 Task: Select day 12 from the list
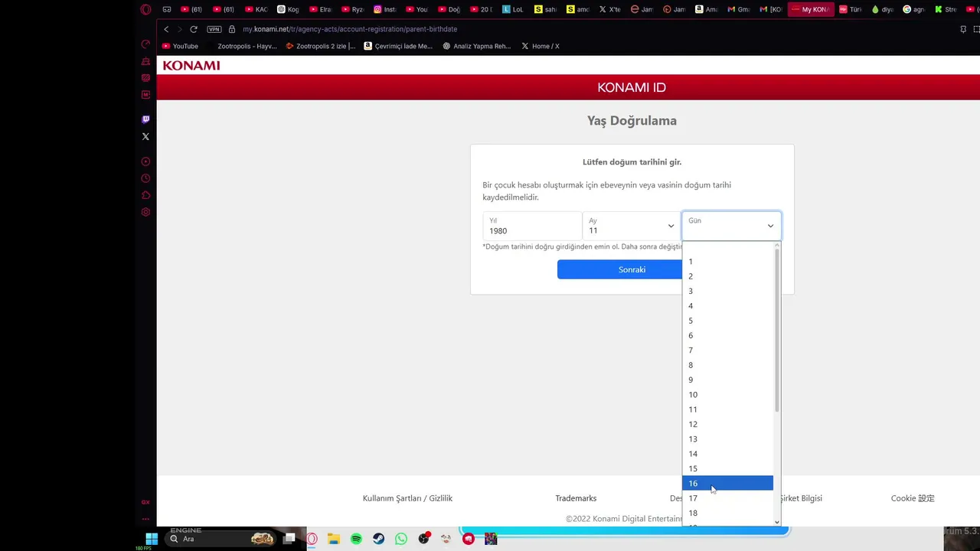[727, 424]
